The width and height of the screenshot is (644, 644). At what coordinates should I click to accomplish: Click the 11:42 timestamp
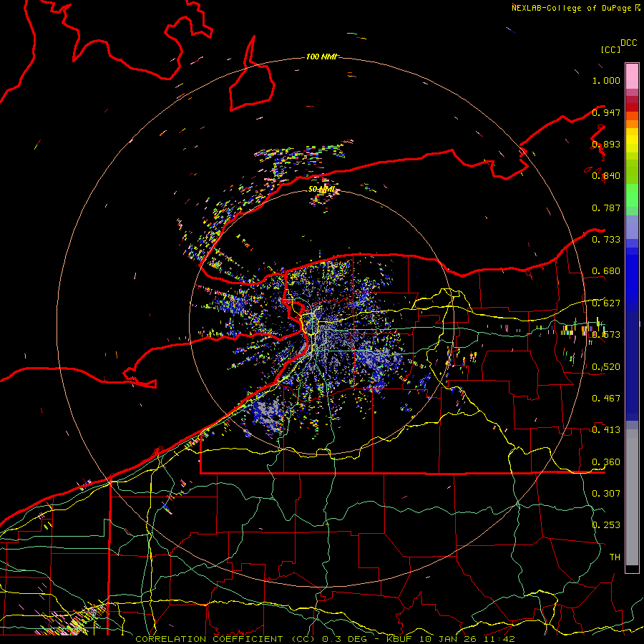498,639
